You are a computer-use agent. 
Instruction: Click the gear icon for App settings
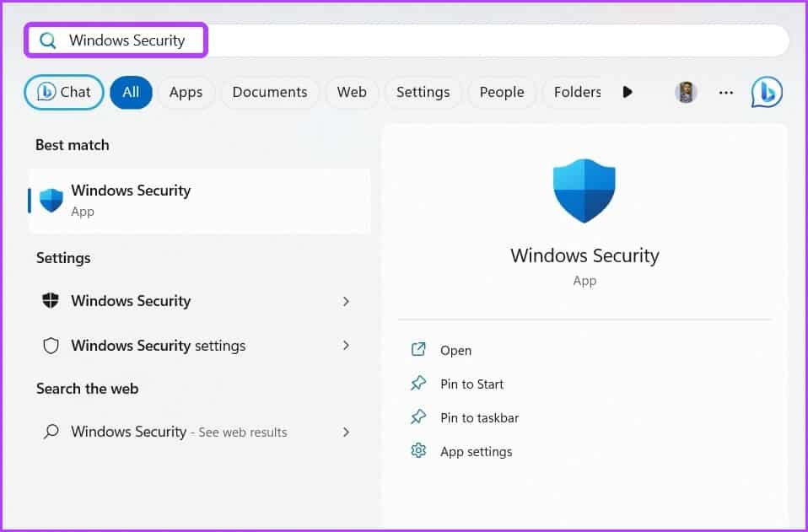coord(418,451)
